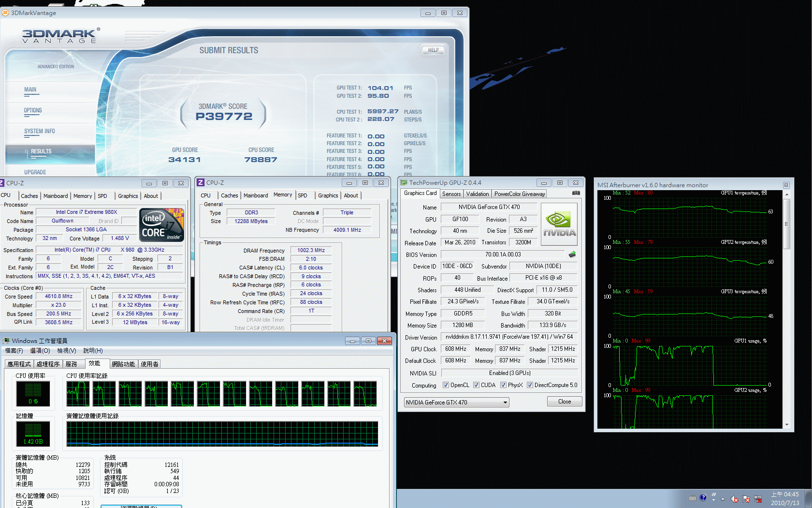This screenshot has height=508, width=812.
Task: Click the right CPU-Z window title icon
Action: tap(201, 182)
